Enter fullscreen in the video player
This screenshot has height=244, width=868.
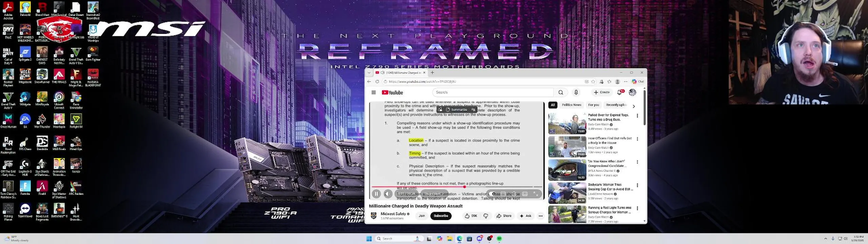coord(536,194)
